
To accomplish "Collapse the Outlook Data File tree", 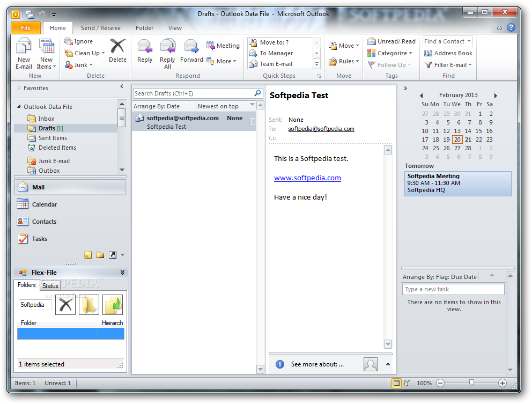I will [19, 107].
